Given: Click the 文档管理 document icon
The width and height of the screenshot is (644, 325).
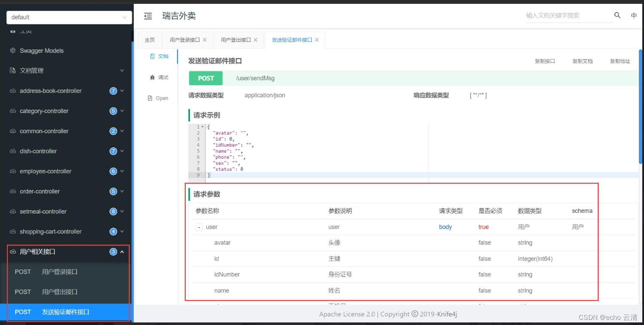Looking at the screenshot, I should [13, 71].
